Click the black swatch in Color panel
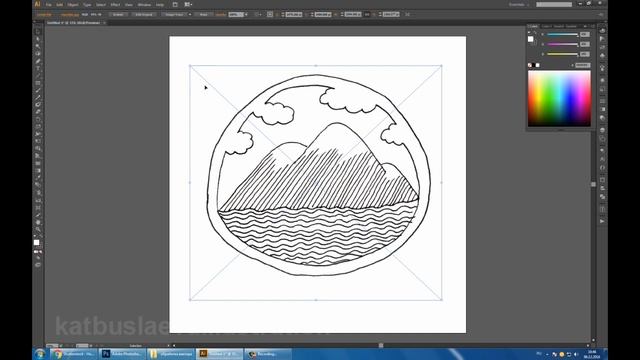 tap(534, 65)
